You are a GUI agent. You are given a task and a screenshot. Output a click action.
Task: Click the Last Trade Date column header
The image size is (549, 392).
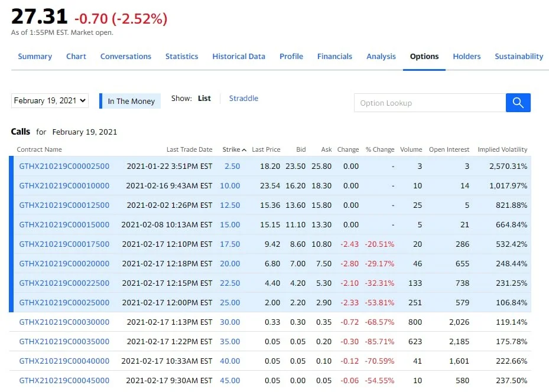190,149
